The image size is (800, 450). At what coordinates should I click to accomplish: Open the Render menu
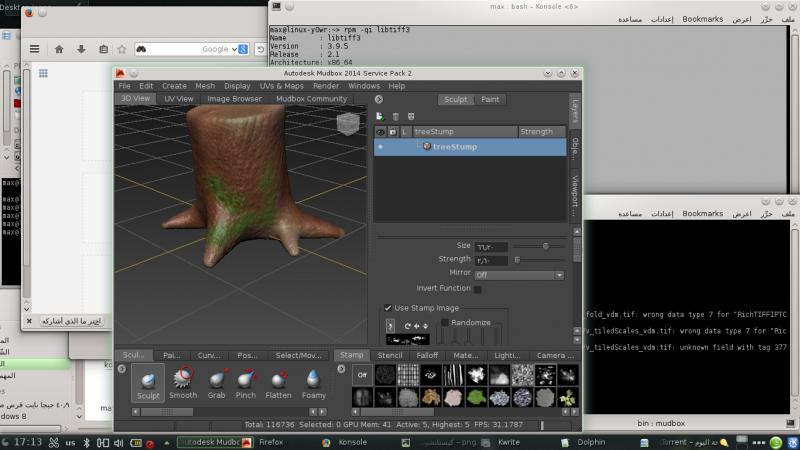pos(326,86)
